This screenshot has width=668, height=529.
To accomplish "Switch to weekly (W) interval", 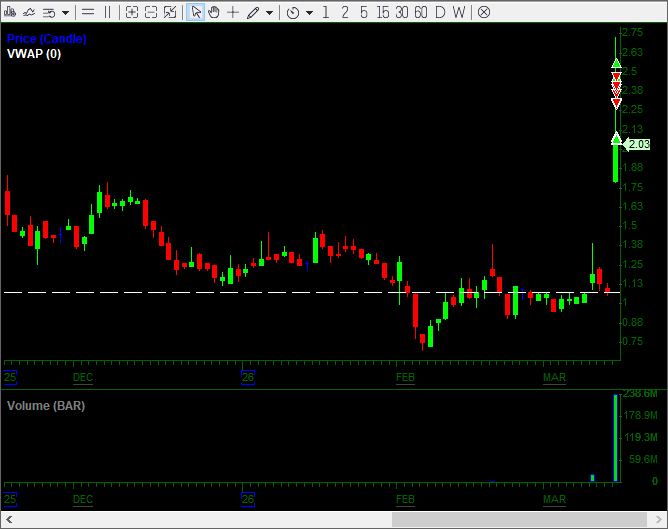I will (459, 12).
